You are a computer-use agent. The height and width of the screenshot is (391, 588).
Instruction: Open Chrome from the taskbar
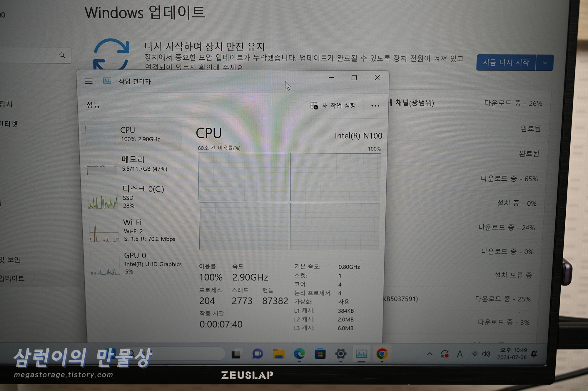[x=382, y=354]
